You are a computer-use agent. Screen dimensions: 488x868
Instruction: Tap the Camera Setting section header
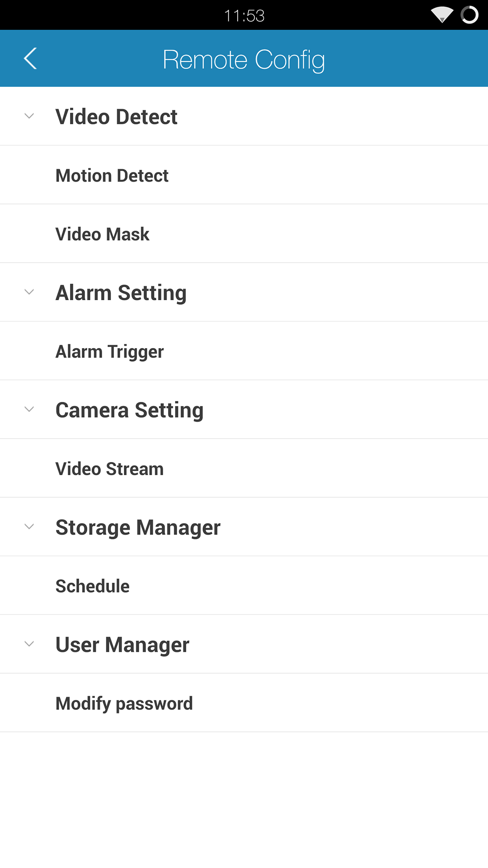(129, 410)
